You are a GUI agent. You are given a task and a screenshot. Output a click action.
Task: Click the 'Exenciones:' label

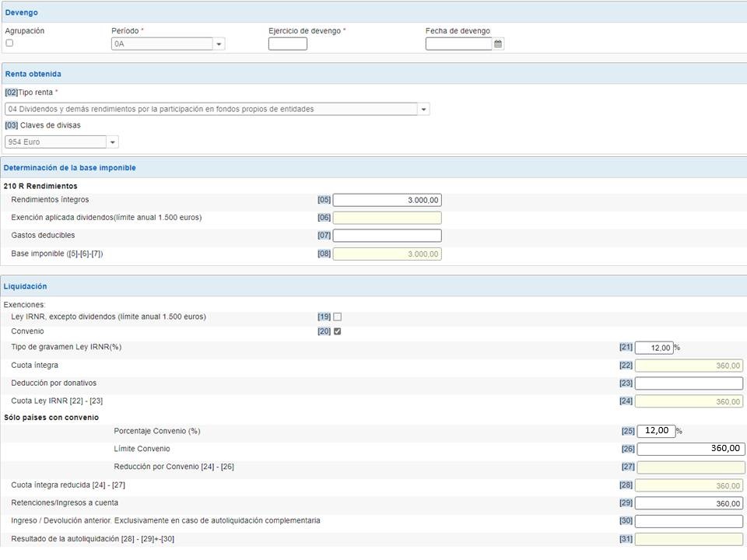coord(24,305)
